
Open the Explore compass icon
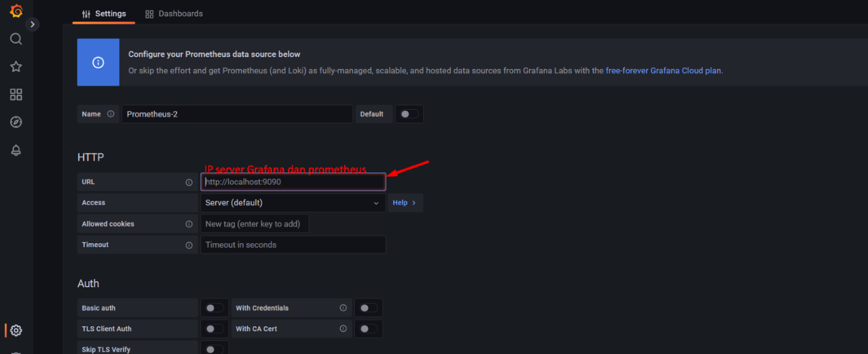click(x=16, y=122)
